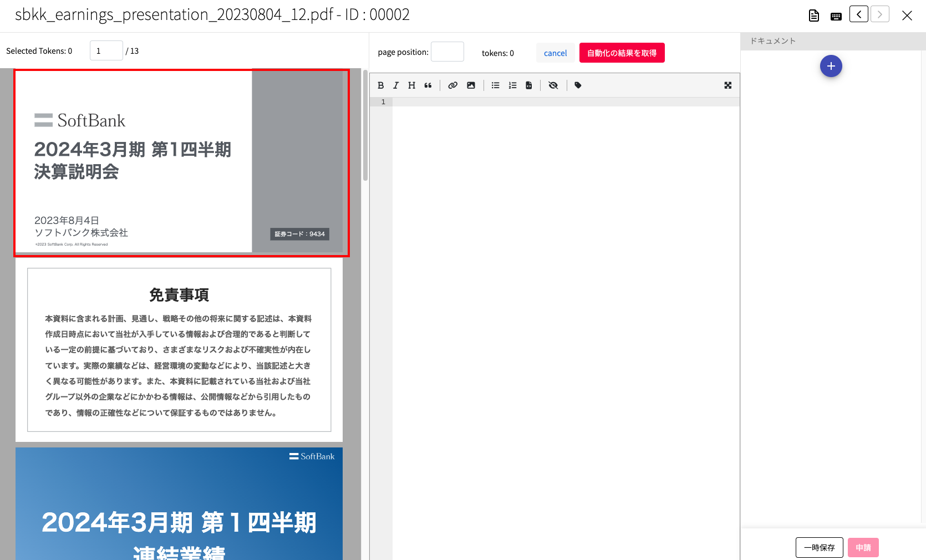
Task: Go to next document arrow
Action: 880,14
